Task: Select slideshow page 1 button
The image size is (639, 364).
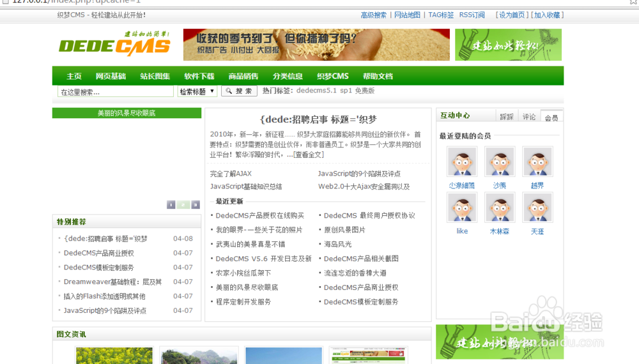Action: point(171,205)
